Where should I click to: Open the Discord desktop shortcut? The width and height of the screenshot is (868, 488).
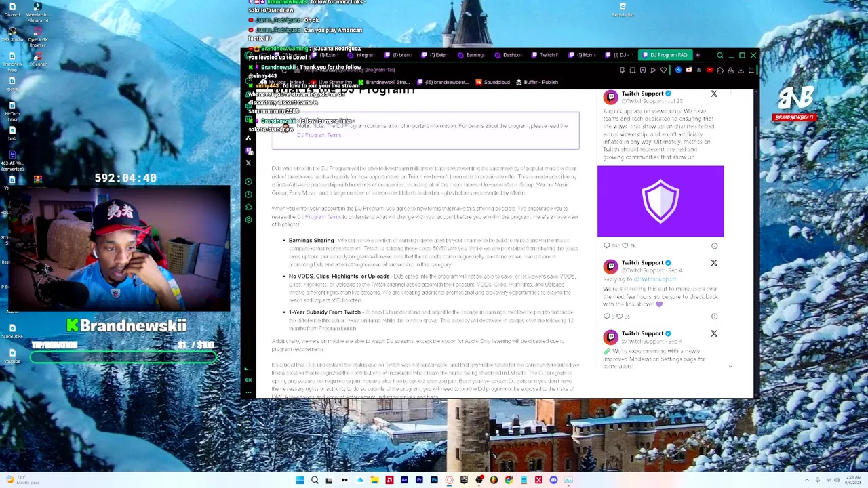(x=12, y=9)
